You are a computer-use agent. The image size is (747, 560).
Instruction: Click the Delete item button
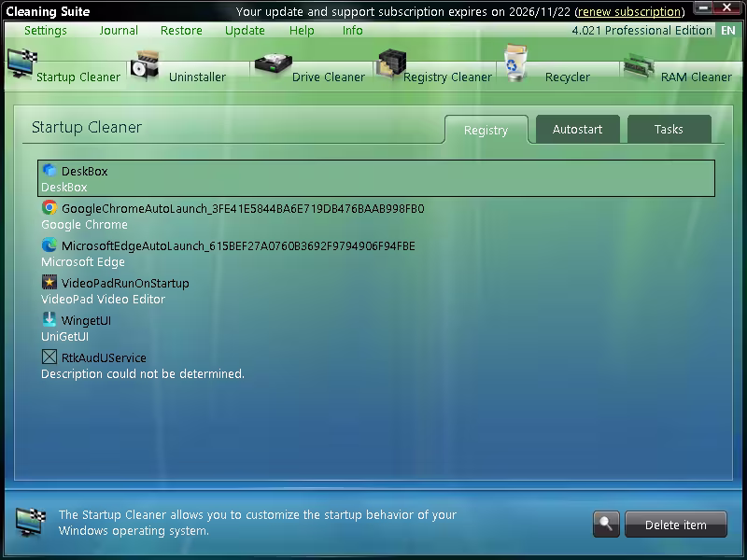point(675,525)
